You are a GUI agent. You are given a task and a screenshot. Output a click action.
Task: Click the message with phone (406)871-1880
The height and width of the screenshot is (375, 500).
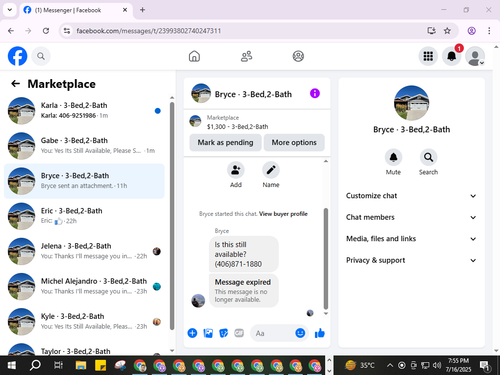click(244, 254)
